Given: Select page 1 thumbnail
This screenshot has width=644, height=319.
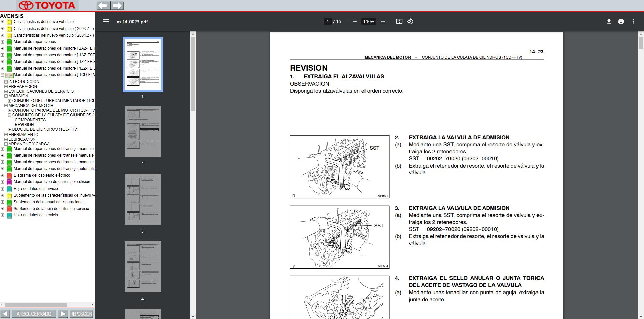Looking at the screenshot, I should [143, 64].
